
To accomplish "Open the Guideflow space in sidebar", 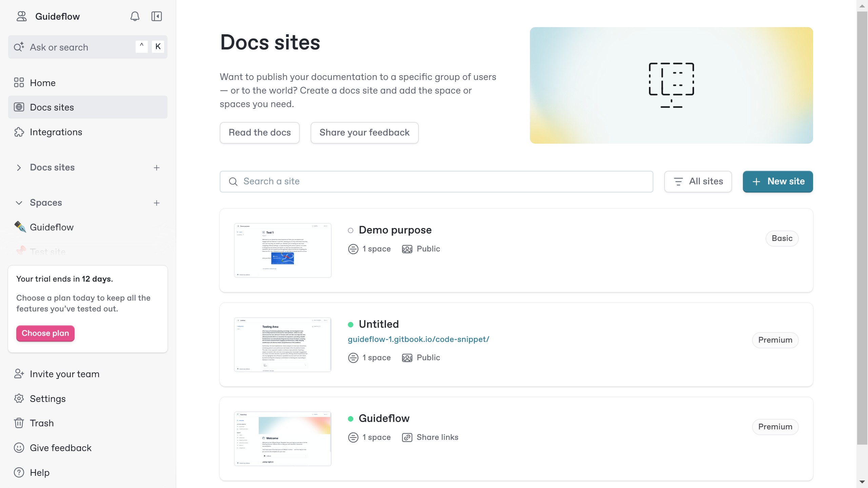I will click(88, 227).
